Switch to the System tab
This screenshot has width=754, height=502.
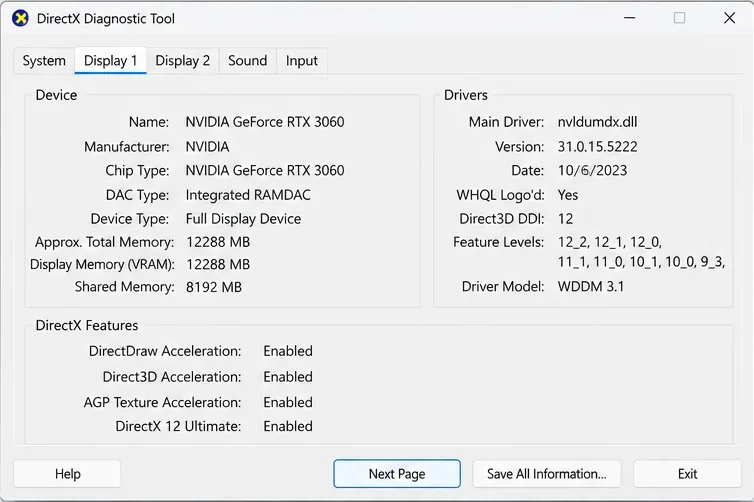point(44,61)
